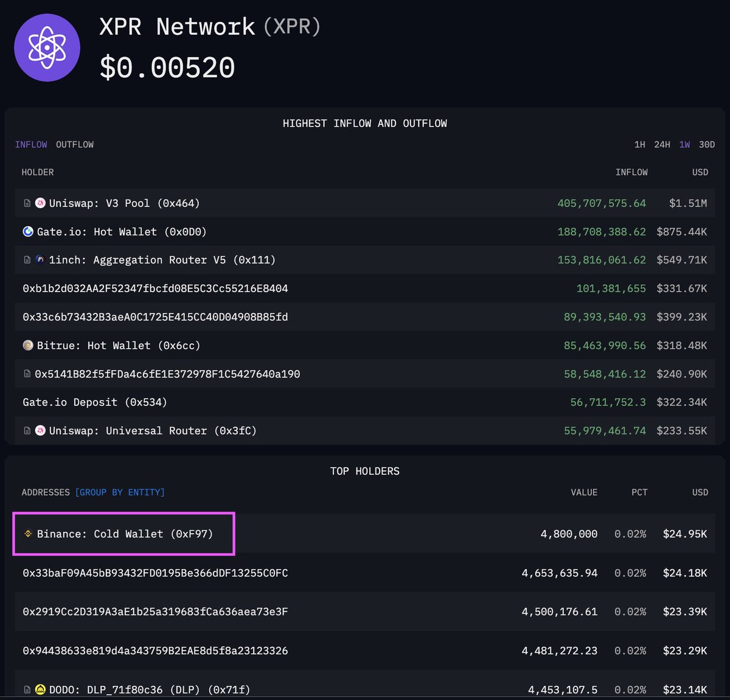
Task: Click the contract icon beside 0x5141B82f address
Action: click(27, 374)
